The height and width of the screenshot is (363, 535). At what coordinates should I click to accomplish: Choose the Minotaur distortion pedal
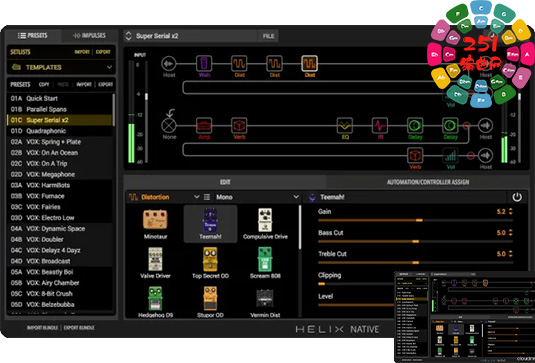coord(155,224)
